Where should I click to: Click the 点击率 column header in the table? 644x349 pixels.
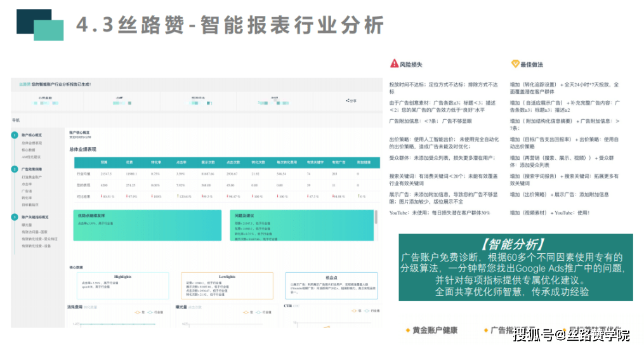(x=181, y=162)
